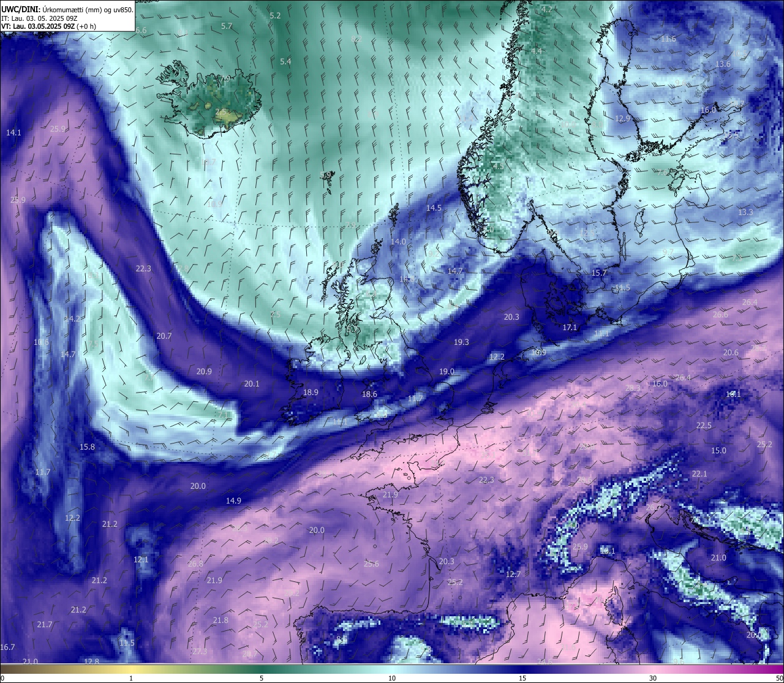Click the value label 19.0
This screenshot has height=683, width=784.
447,372
